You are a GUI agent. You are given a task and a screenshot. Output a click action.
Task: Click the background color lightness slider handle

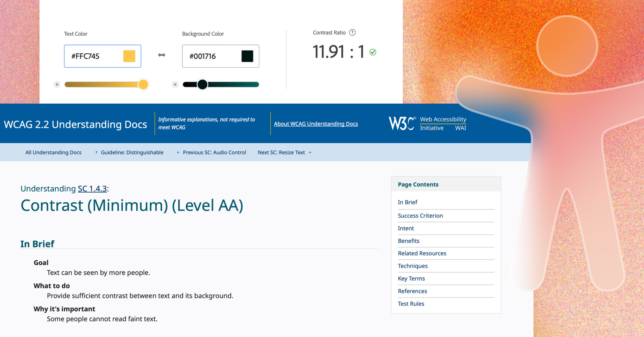(x=202, y=85)
